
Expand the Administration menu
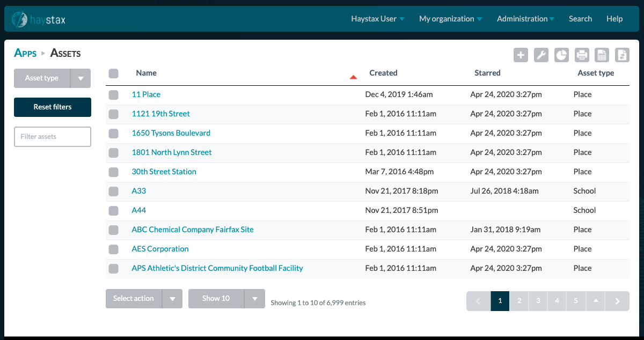526,19
